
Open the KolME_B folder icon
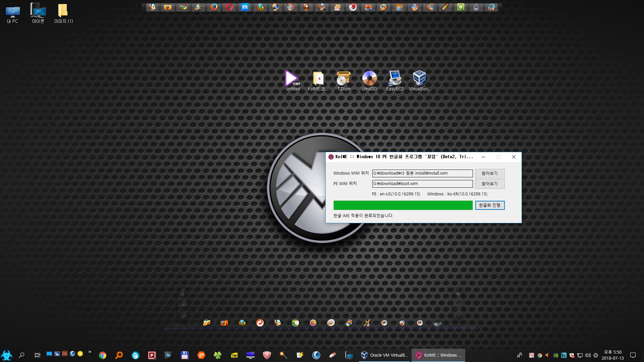click(x=318, y=81)
